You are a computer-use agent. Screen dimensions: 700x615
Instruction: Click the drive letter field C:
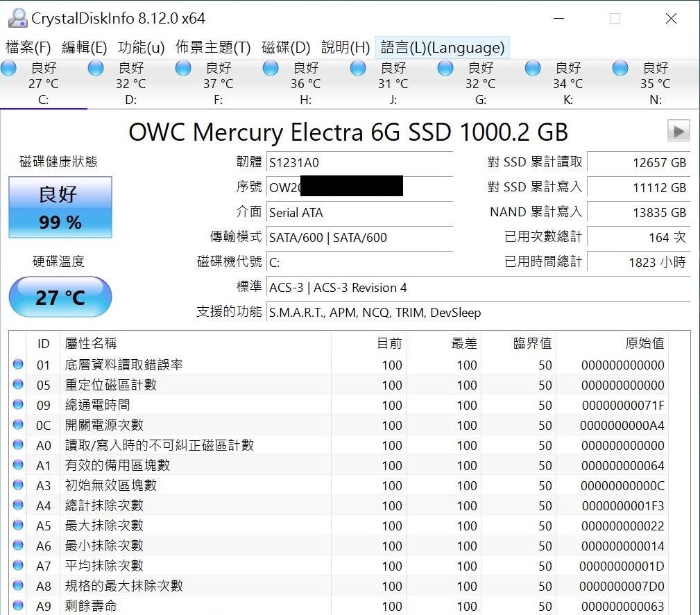(x=359, y=262)
